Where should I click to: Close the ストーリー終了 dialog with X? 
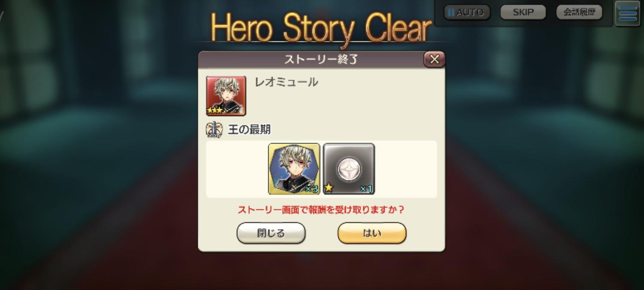434,59
